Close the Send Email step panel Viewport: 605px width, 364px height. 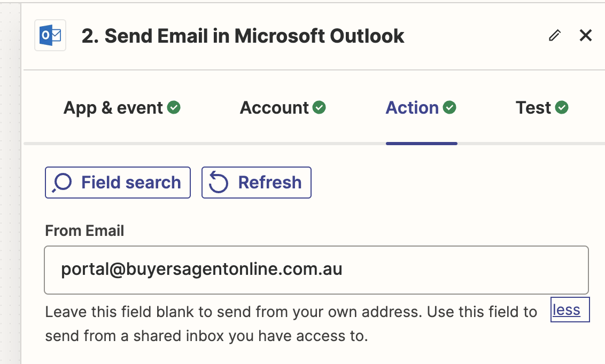[x=586, y=35]
